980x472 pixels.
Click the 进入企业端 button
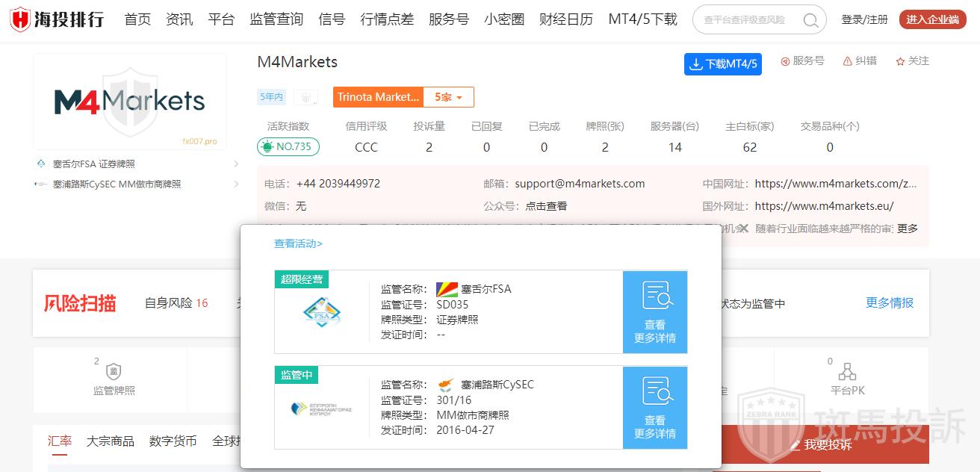point(932,19)
